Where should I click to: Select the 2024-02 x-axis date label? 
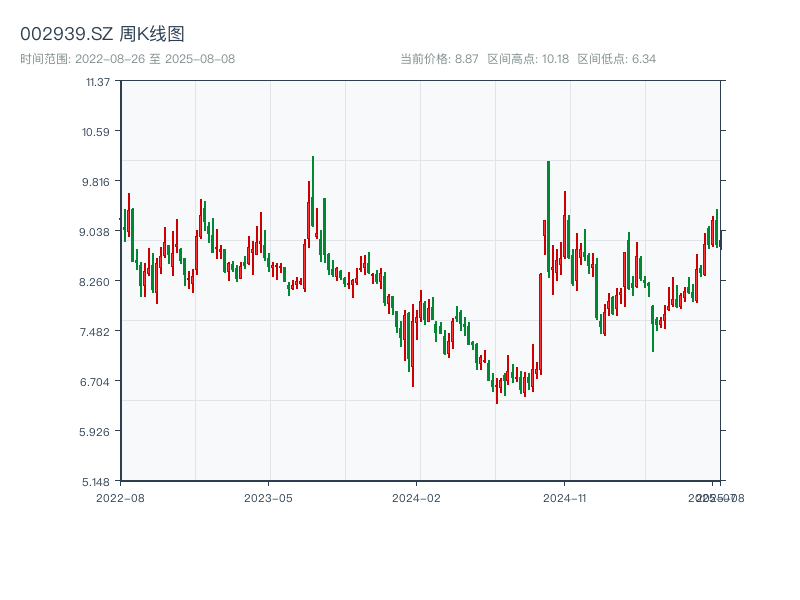(x=417, y=497)
